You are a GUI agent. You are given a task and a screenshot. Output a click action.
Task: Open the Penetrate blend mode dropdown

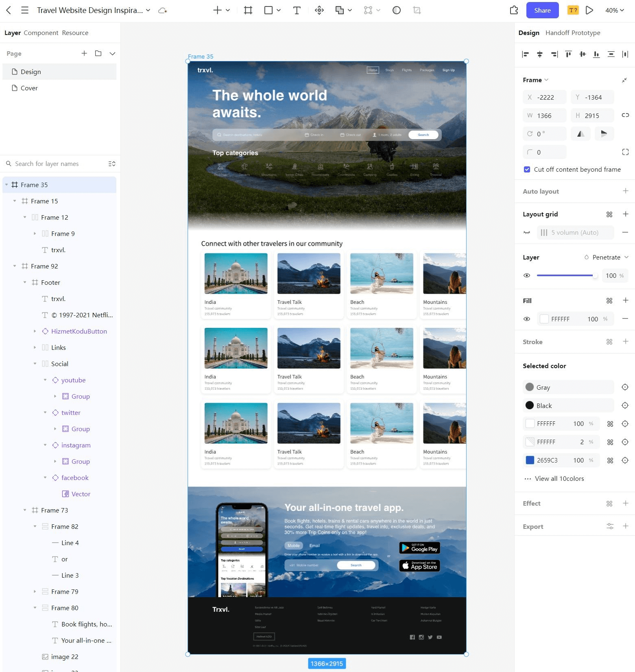(607, 257)
